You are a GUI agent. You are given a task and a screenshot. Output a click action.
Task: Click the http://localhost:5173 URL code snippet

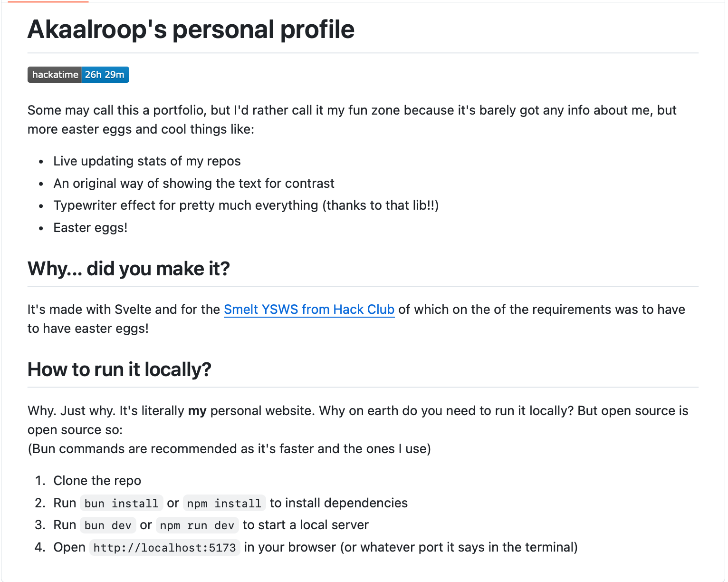coord(164,548)
